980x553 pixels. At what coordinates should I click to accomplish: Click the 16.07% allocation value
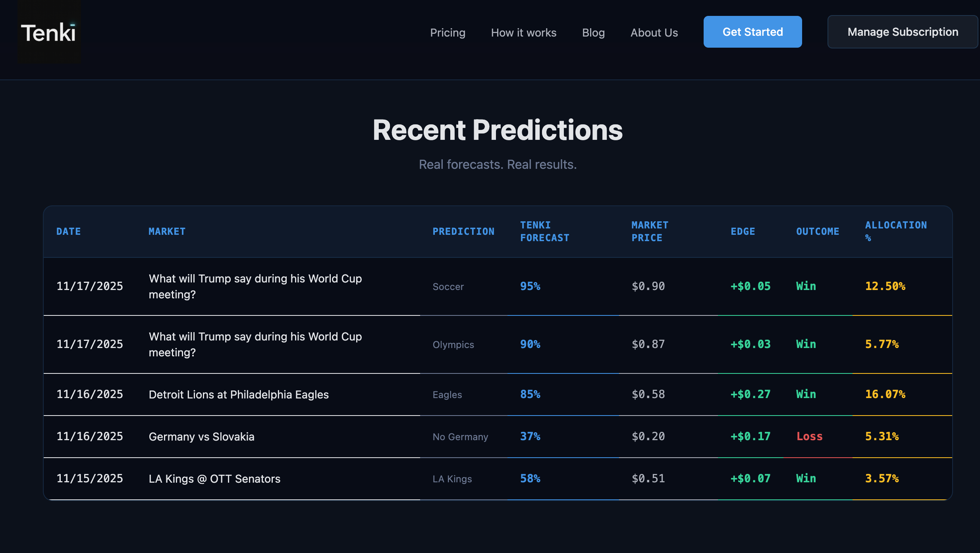[x=885, y=394]
